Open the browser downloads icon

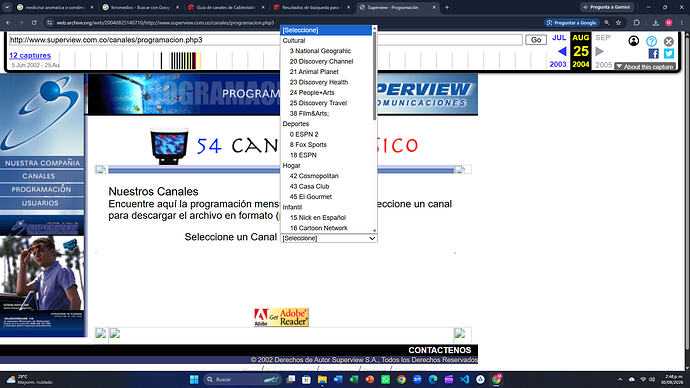(655, 22)
